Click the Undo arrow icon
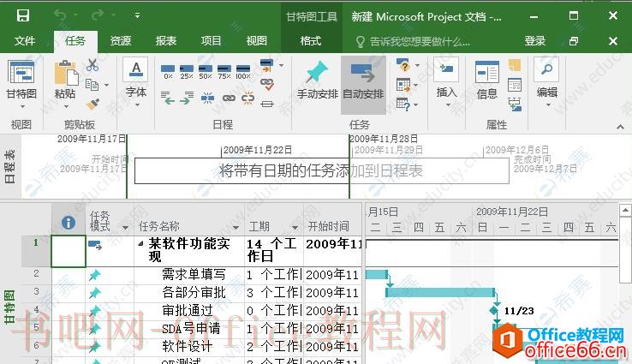This screenshot has width=632, height=364. point(60,15)
